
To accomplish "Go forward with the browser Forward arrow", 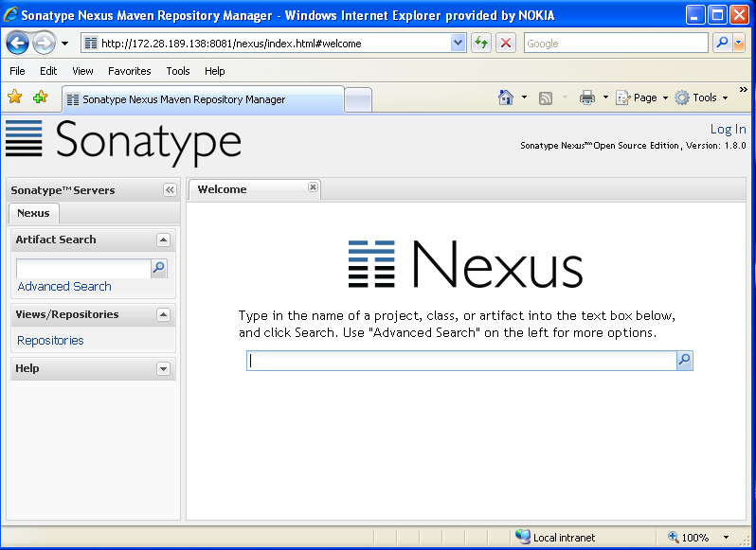I will [45, 44].
